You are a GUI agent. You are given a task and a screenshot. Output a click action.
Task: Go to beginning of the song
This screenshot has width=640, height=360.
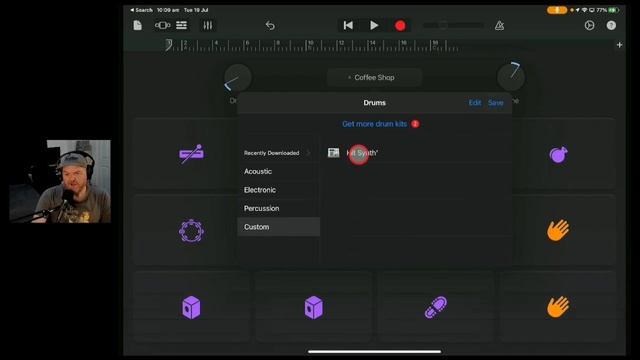click(348, 25)
